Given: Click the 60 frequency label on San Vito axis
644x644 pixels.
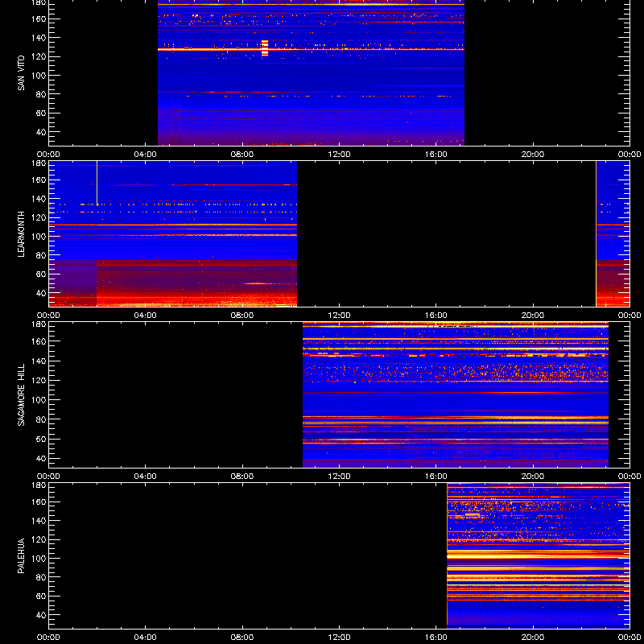Looking at the screenshot, I should (41, 114).
